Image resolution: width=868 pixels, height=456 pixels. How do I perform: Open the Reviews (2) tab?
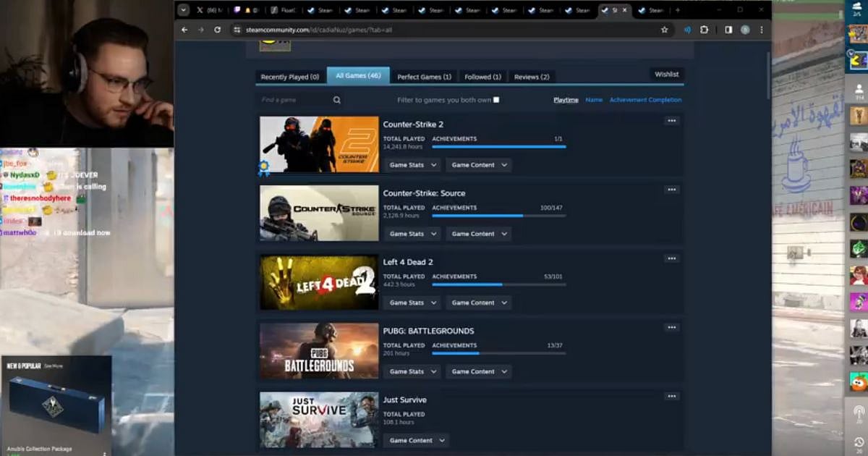coord(532,77)
